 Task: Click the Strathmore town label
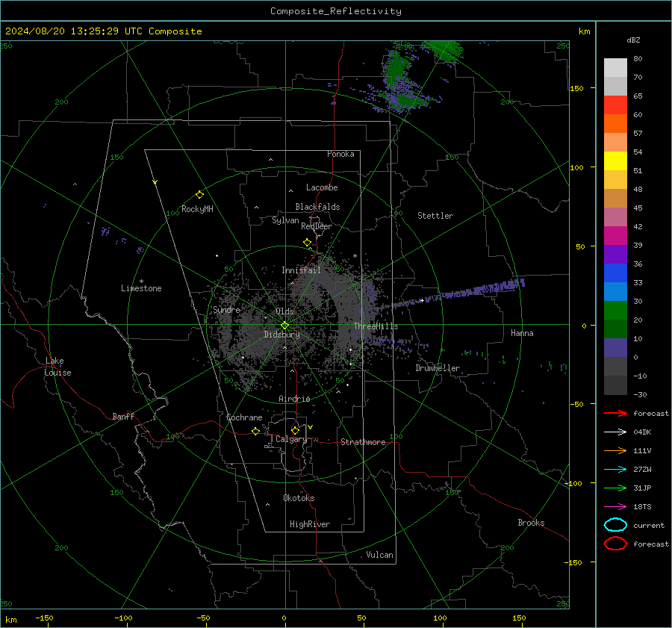click(363, 442)
